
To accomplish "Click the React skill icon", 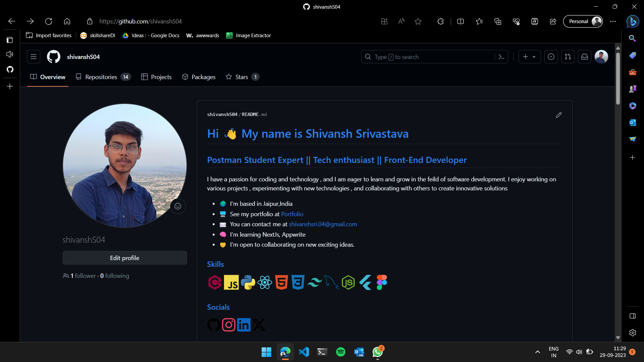I will coord(265,282).
